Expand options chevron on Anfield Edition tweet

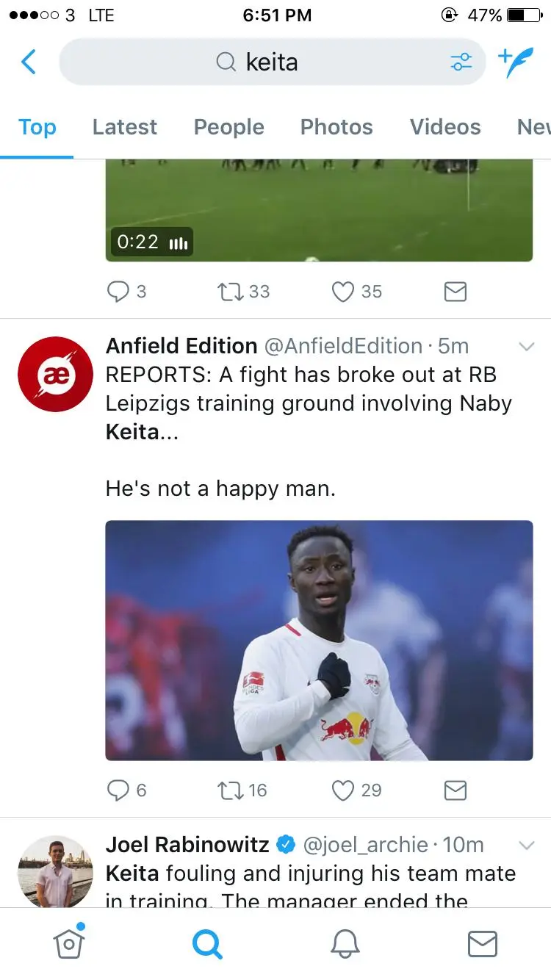526,347
